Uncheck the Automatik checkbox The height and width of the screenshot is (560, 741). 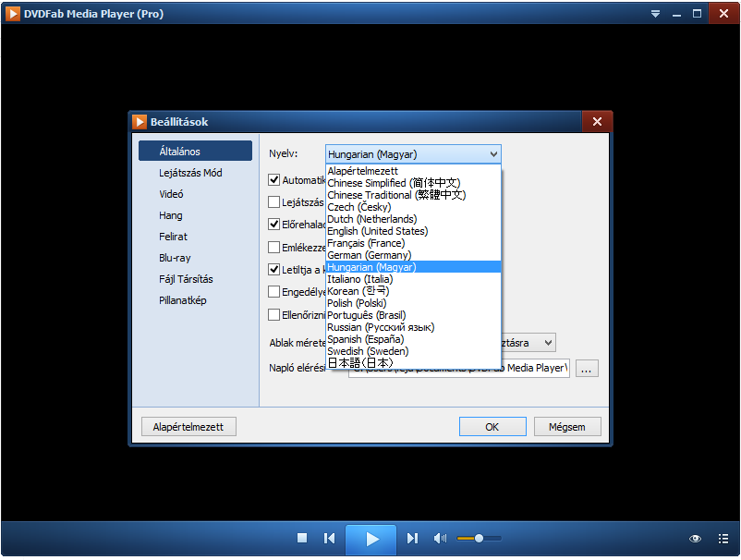pos(274,180)
